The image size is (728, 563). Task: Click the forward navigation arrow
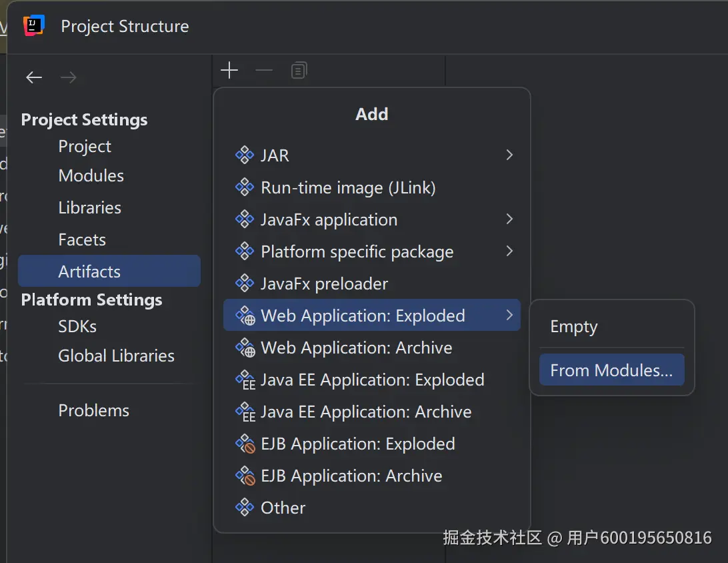pos(69,78)
